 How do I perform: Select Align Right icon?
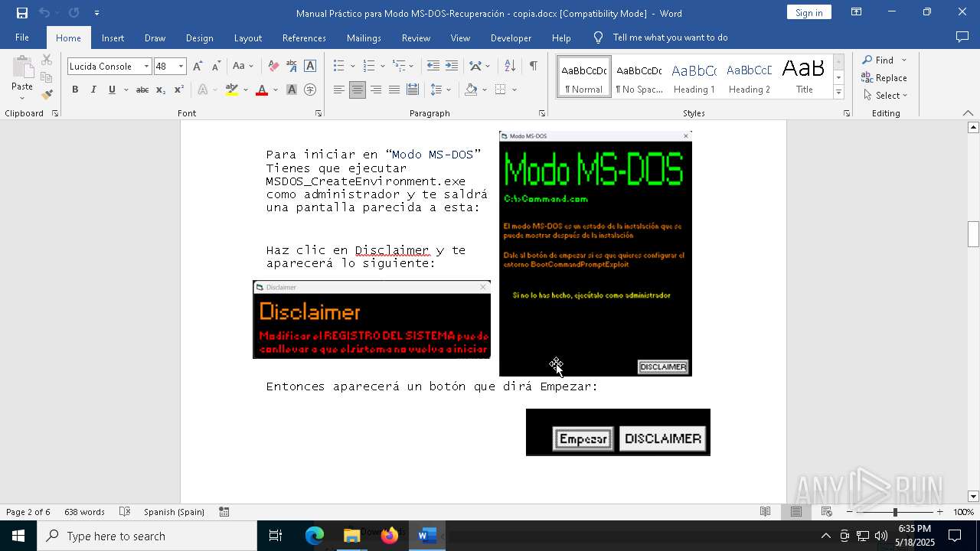pos(376,90)
